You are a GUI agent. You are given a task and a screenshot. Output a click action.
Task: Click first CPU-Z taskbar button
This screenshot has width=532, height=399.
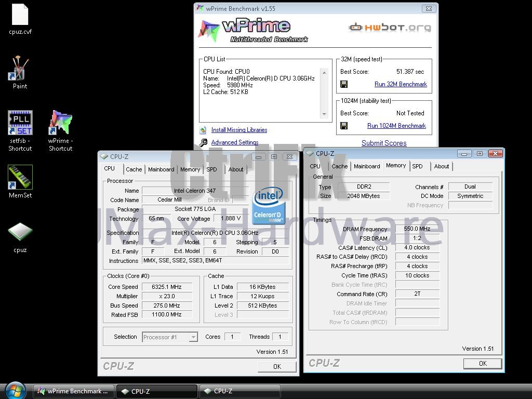point(157,391)
